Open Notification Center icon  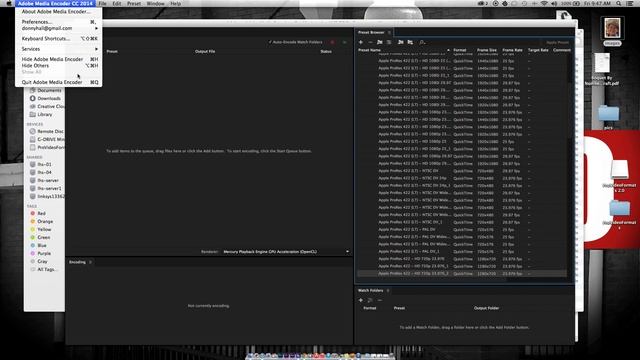coord(630,3)
